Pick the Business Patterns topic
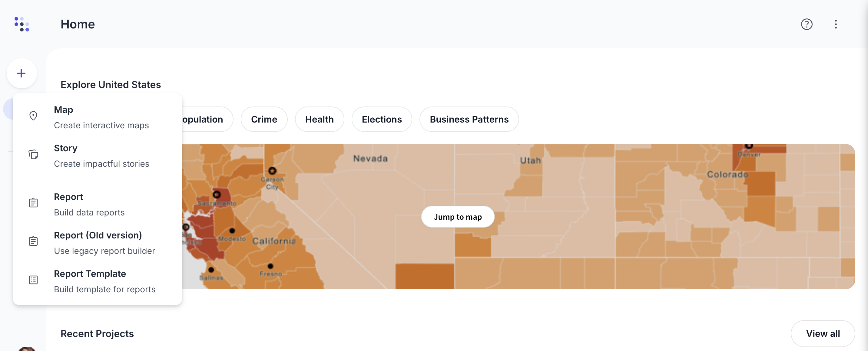The height and width of the screenshot is (351, 868). [469, 120]
